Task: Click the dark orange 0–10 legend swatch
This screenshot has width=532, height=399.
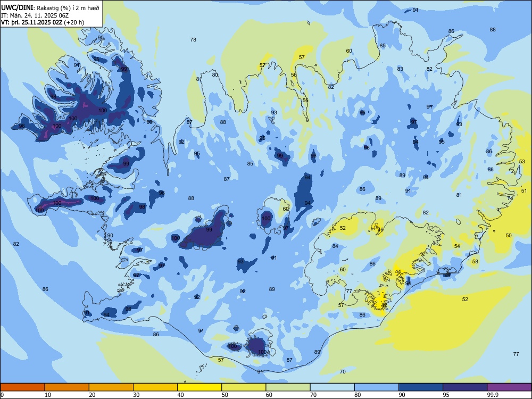Action: tap(22, 387)
